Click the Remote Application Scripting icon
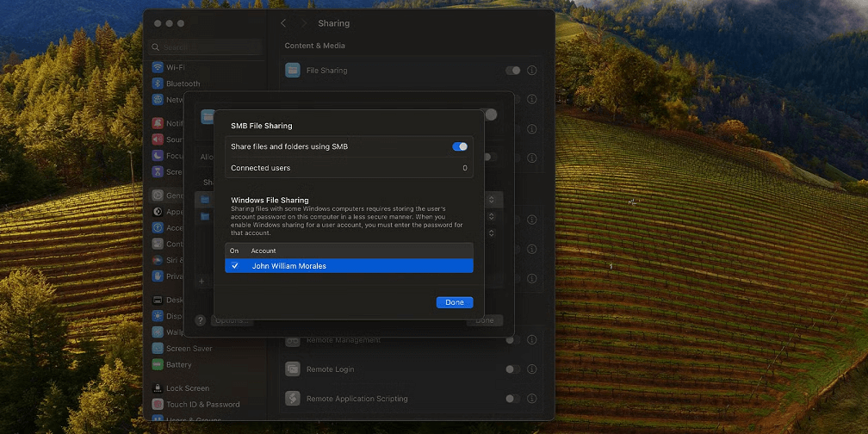 click(x=293, y=399)
